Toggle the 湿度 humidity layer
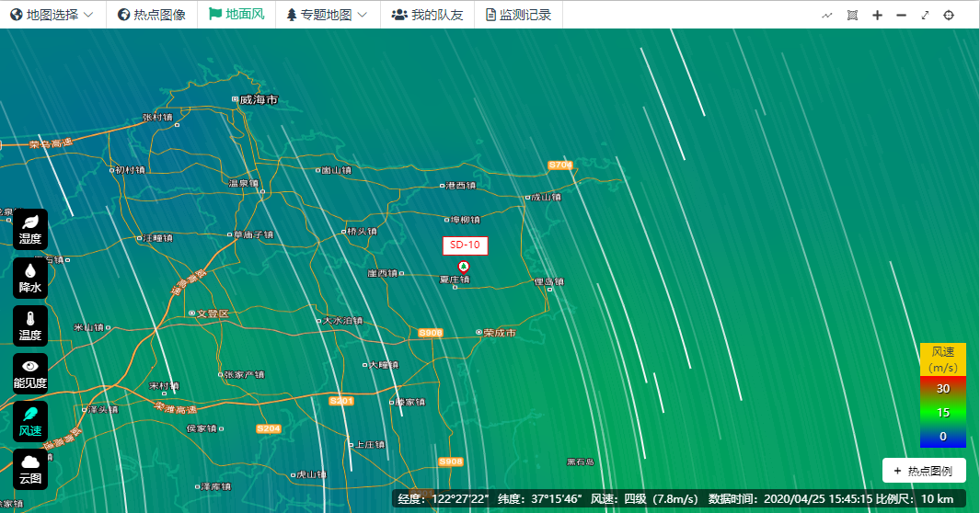This screenshot has height=513, width=980. (30, 229)
